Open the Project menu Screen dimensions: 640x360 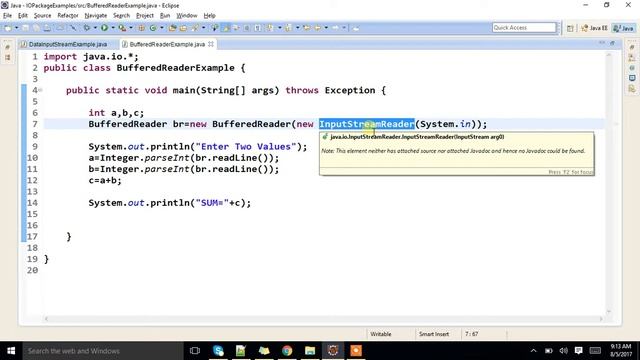(144, 16)
